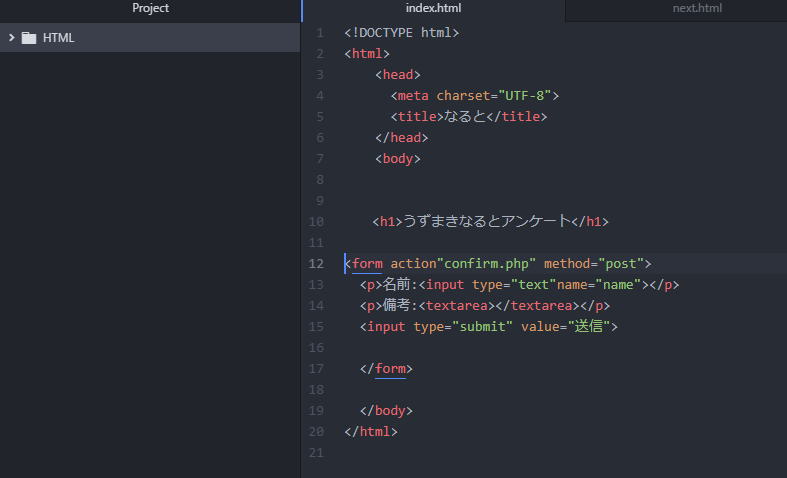The image size is (787, 478).
Task: Click the type="submit" attribute
Action: [463, 327]
